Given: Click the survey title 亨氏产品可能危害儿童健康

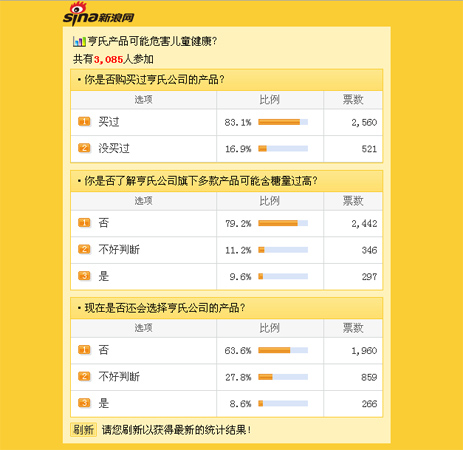Looking at the screenshot, I should tap(152, 42).
